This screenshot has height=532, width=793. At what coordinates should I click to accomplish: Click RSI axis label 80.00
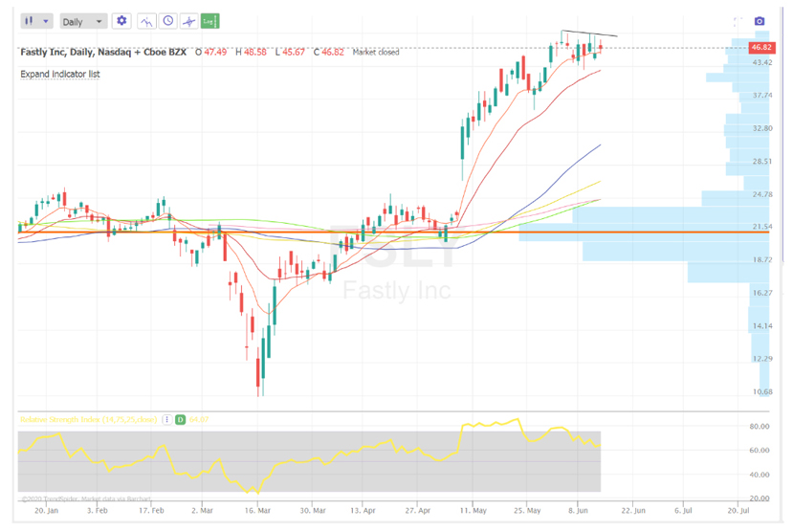(760, 427)
